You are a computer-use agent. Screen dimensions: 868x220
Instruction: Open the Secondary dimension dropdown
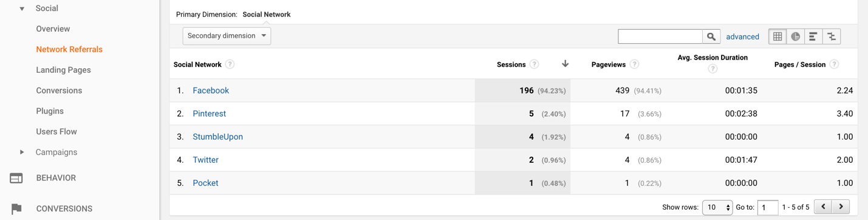click(x=227, y=36)
